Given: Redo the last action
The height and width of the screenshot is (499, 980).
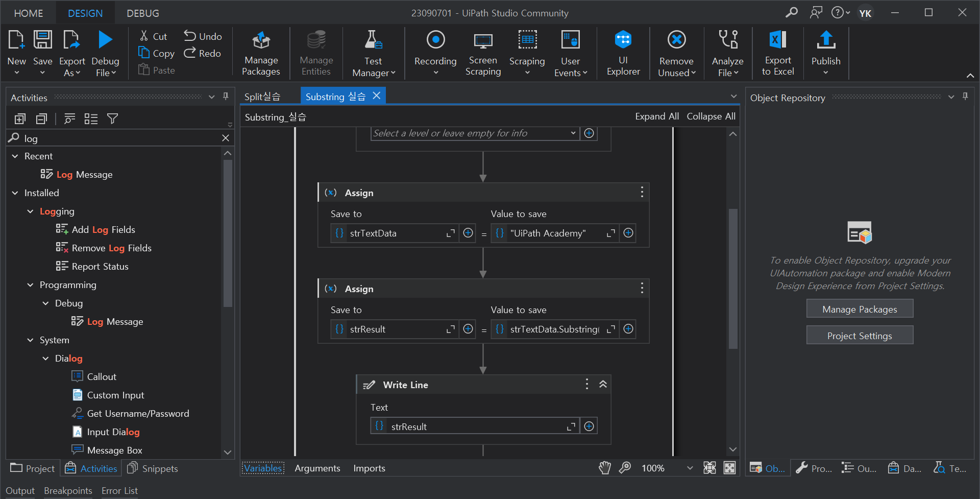Looking at the screenshot, I should (203, 53).
